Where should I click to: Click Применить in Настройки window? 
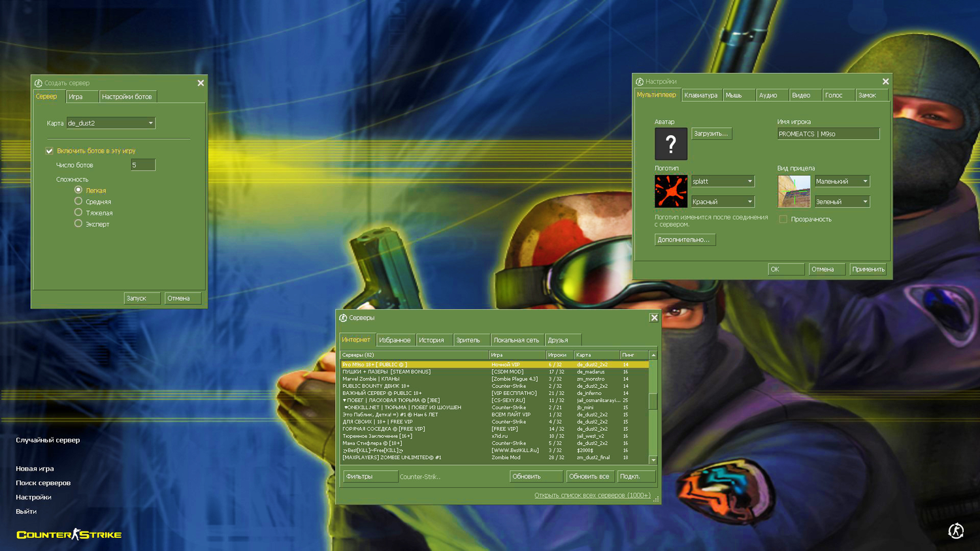[868, 269]
